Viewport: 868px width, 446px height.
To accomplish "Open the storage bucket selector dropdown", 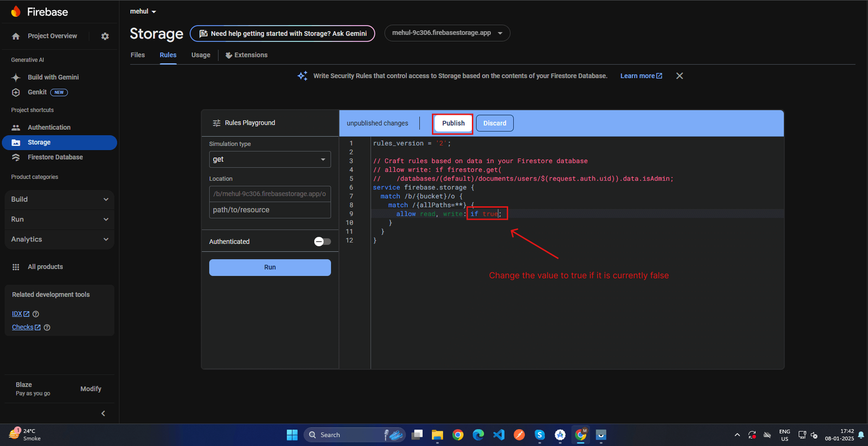I will click(447, 33).
